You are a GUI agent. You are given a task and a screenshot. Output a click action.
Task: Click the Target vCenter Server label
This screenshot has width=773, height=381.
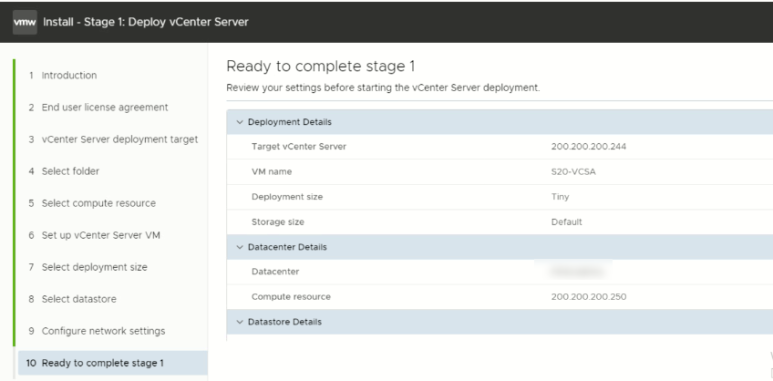[x=299, y=146]
